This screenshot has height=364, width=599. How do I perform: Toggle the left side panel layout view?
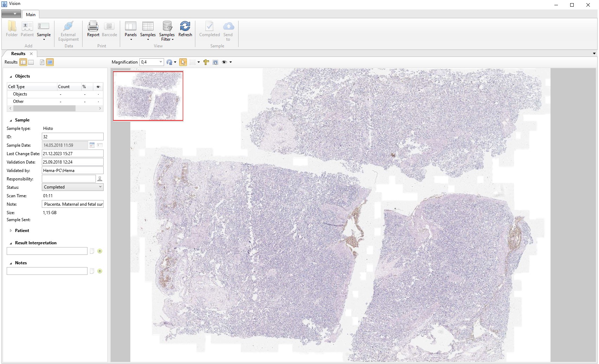(23, 62)
